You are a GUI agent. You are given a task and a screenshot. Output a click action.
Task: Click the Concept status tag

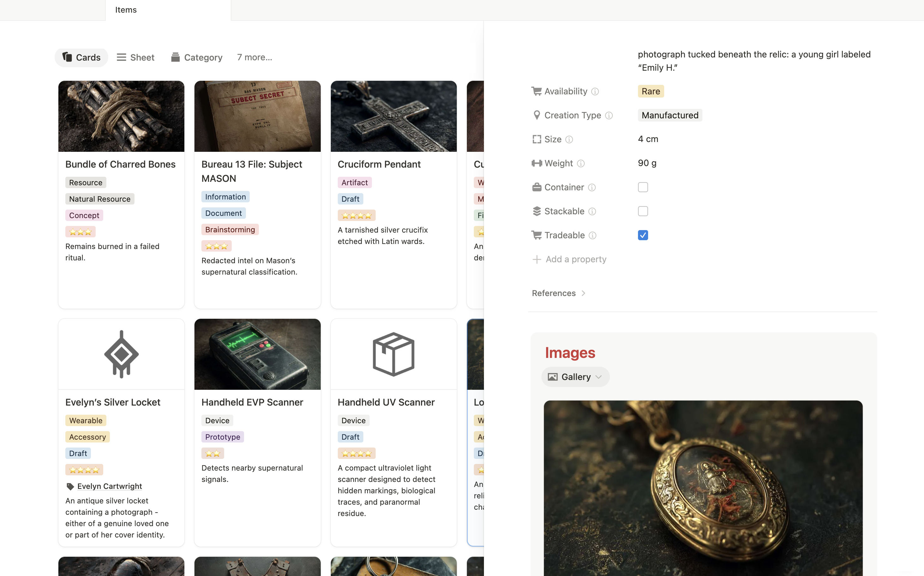point(84,215)
